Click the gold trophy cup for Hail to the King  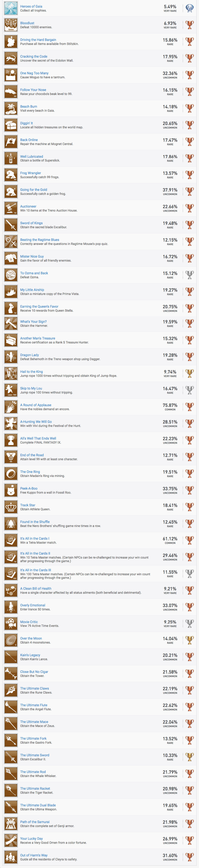(190, 374)
